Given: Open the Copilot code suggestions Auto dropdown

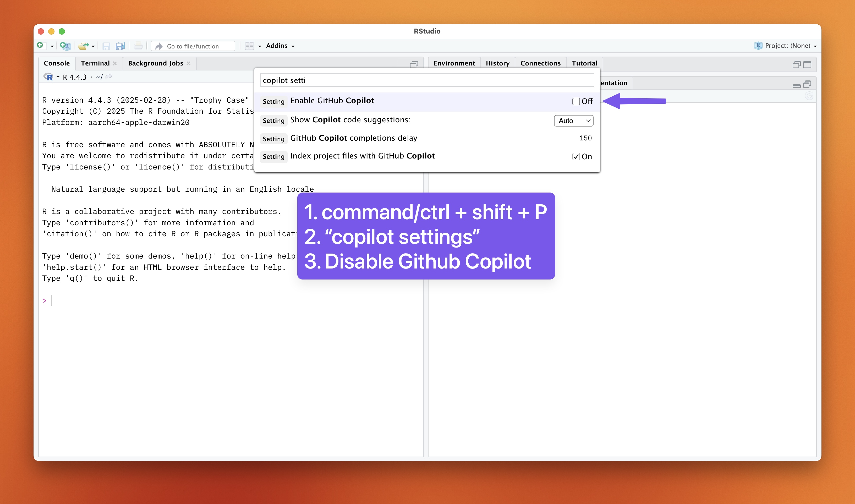Looking at the screenshot, I should click(573, 120).
